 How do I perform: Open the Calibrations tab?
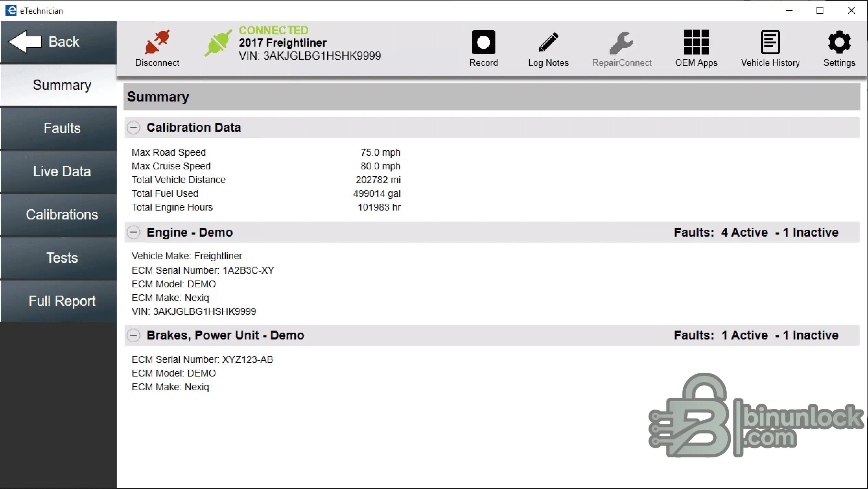(x=58, y=215)
